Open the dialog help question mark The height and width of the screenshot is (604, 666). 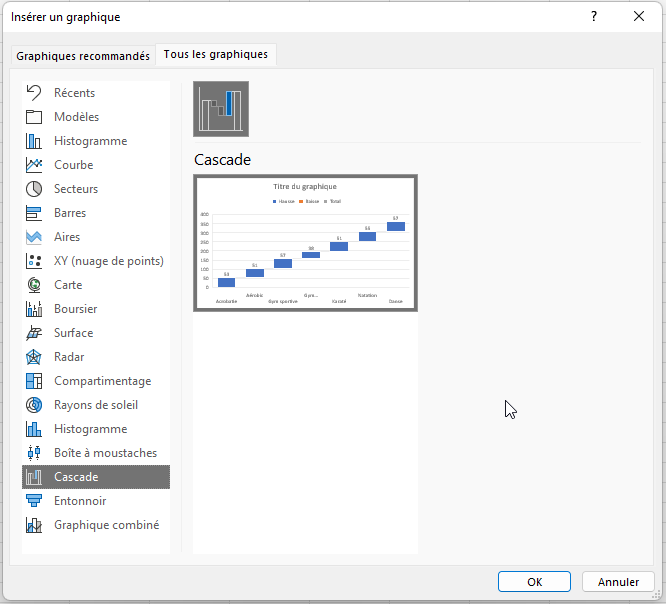pos(594,16)
